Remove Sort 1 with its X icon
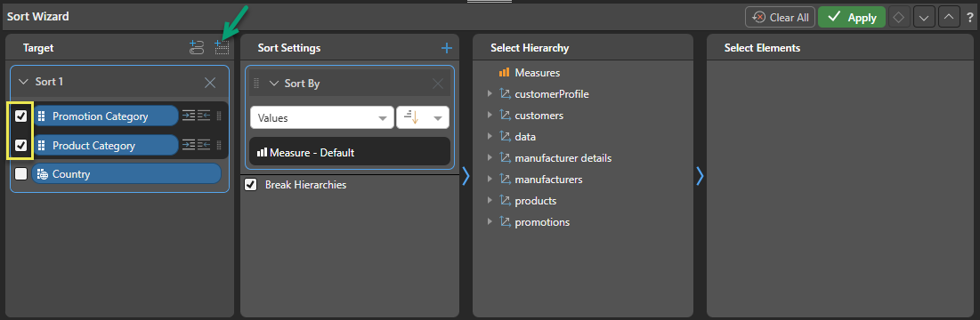 click(x=211, y=83)
